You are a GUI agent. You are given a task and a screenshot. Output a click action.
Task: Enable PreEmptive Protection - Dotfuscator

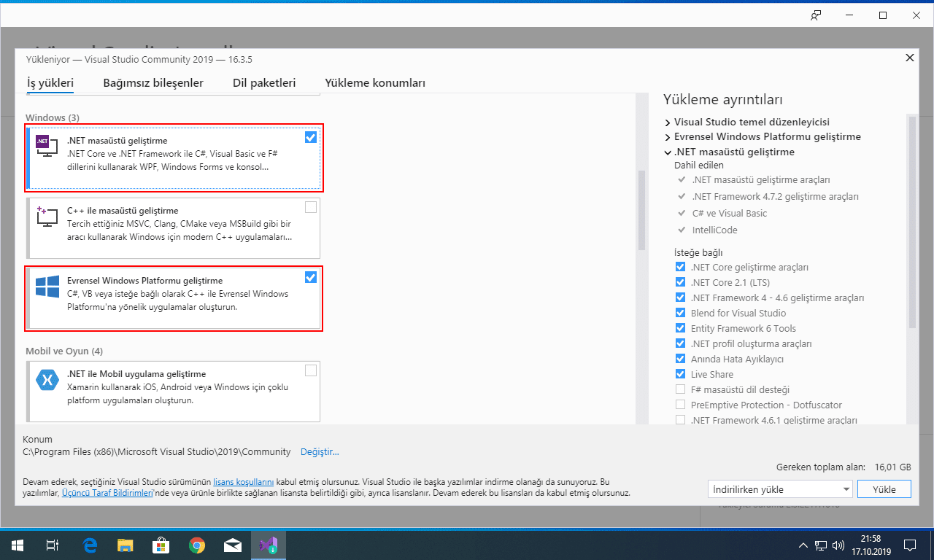[680, 405]
